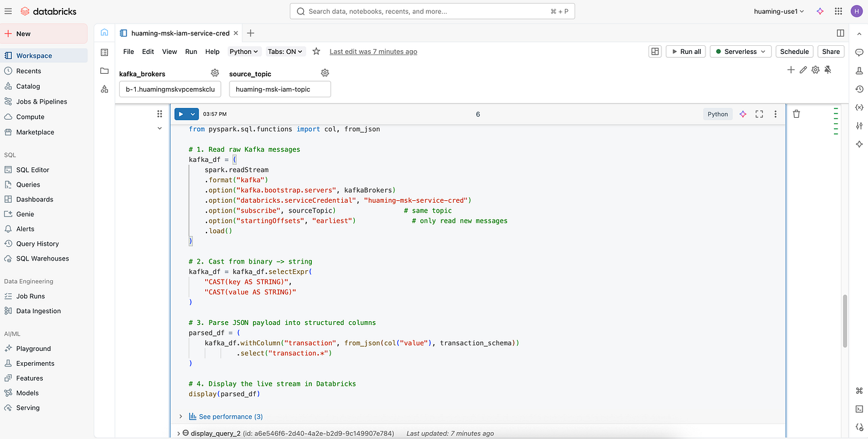Grab the cell drag handle dots
868x439 pixels.
click(x=159, y=114)
